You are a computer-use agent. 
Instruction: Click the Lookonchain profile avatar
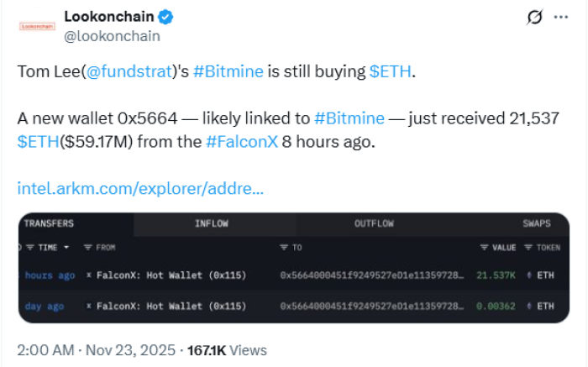(36, 26)
